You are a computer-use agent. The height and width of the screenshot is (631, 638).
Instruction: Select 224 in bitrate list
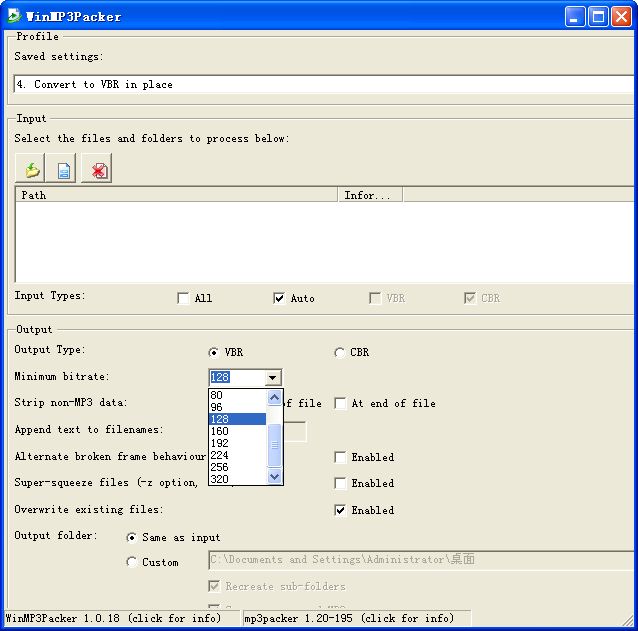point(238,455)
